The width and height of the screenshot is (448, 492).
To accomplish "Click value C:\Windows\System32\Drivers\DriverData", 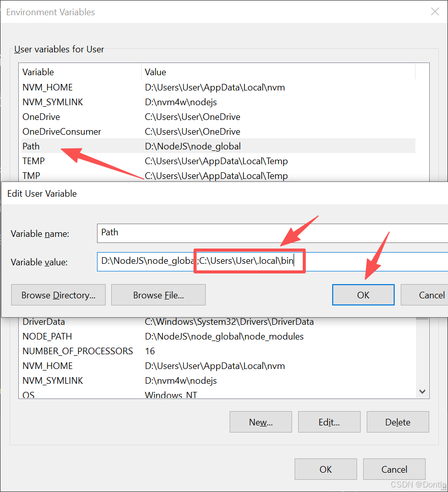I will click(x=229, y=322).
